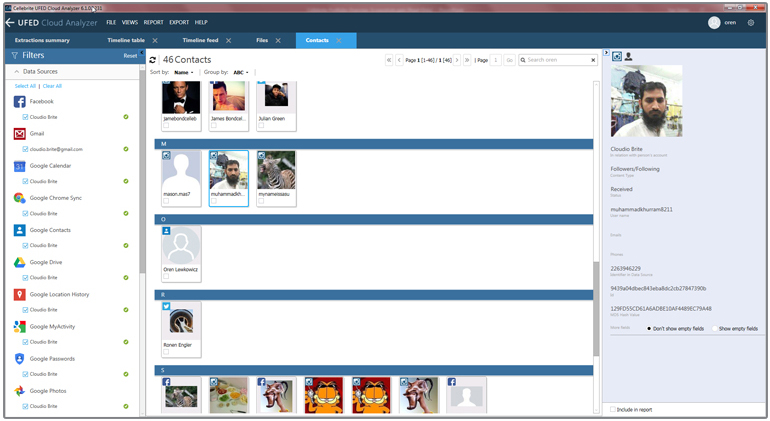
Task: Go back with the arrow beside UFED
Action: click(11, 22)
